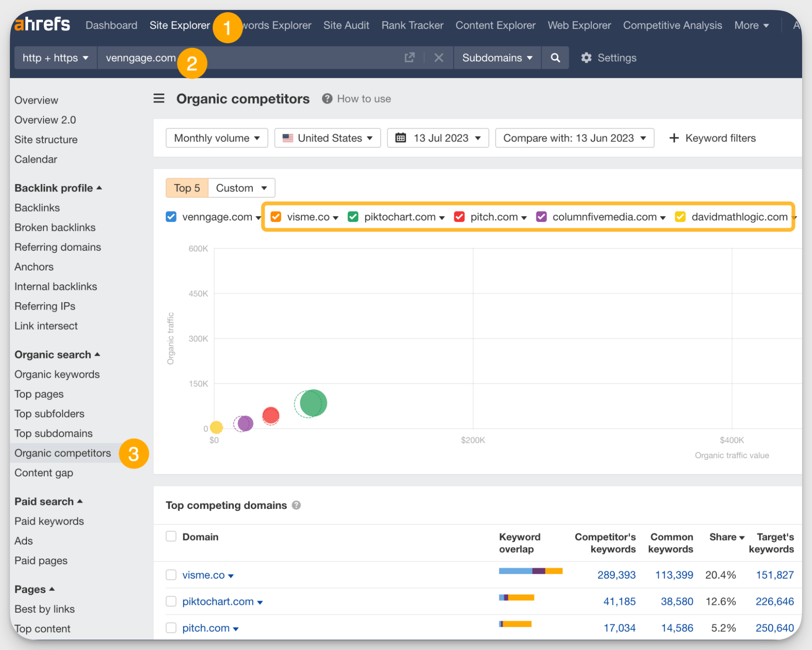The width and height of the screenshot is (812, 650).
Task: Click the ahrefs logo
Action: coord(42,25)
